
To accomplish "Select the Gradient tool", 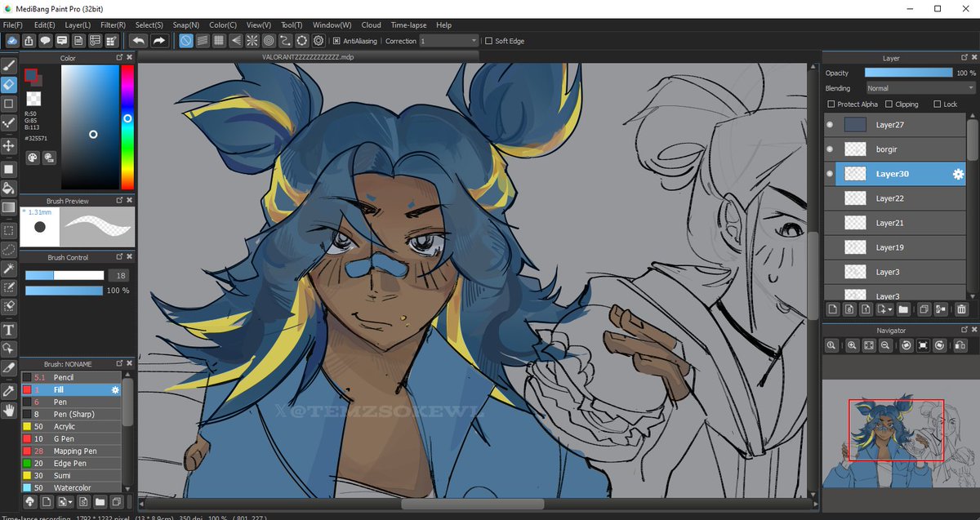I will tap(9, 207).
